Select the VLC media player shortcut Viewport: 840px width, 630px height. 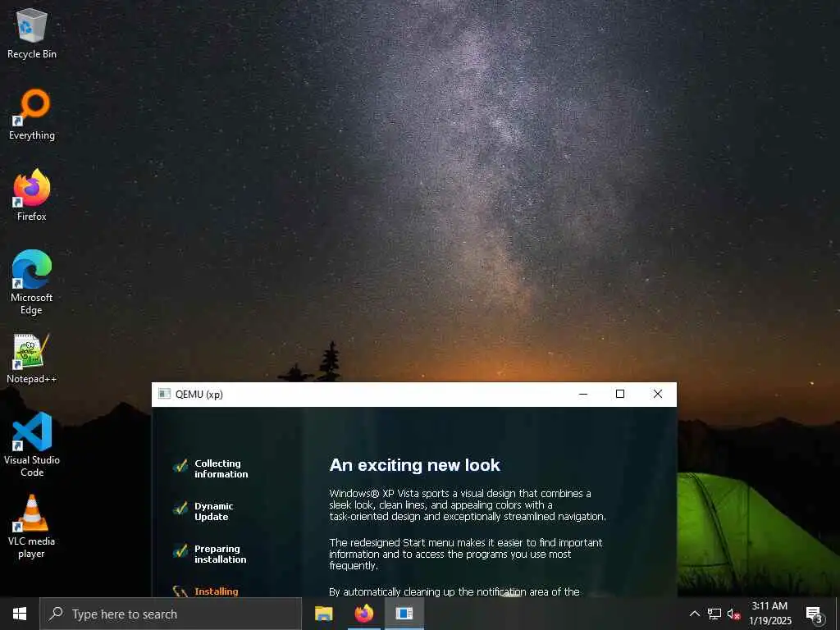pyautogui.click(x=32, y=527)
